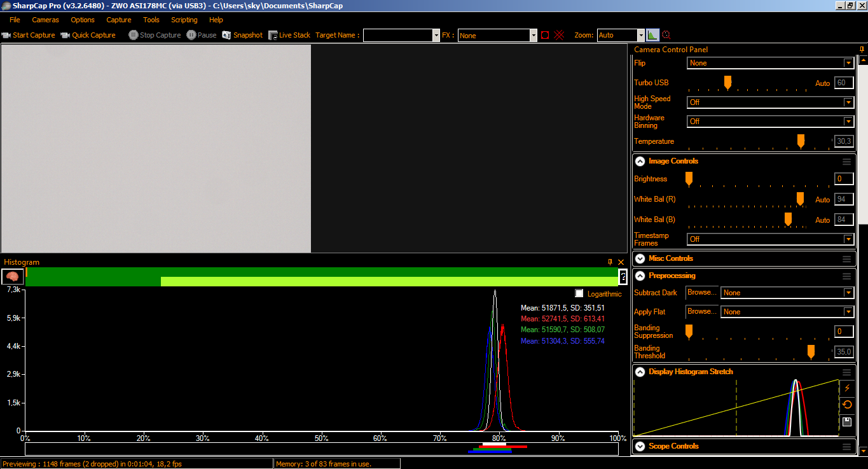868x469 pixels.
Task: Click the save stretch floppy disk icon
Action: pyautogui.click(x=847, y=422)
